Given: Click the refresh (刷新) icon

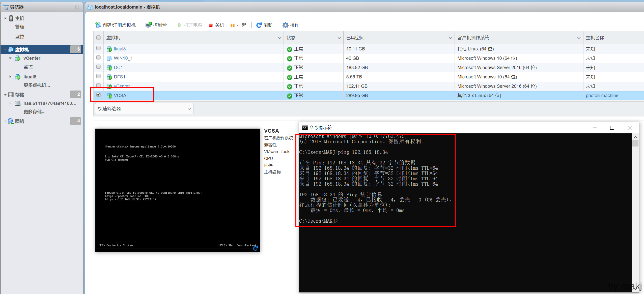Looking at the screenshot, I should (x=259, y=25).
